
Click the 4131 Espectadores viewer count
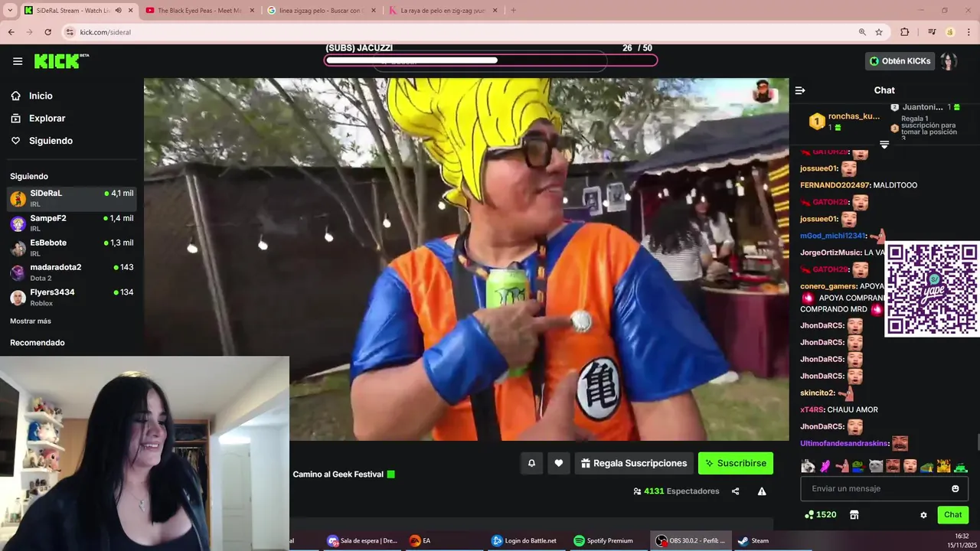pos(676,491)
